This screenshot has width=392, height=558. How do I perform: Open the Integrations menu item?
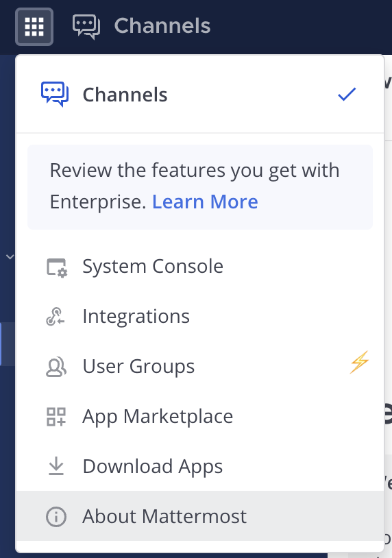[x=200, y=317]
